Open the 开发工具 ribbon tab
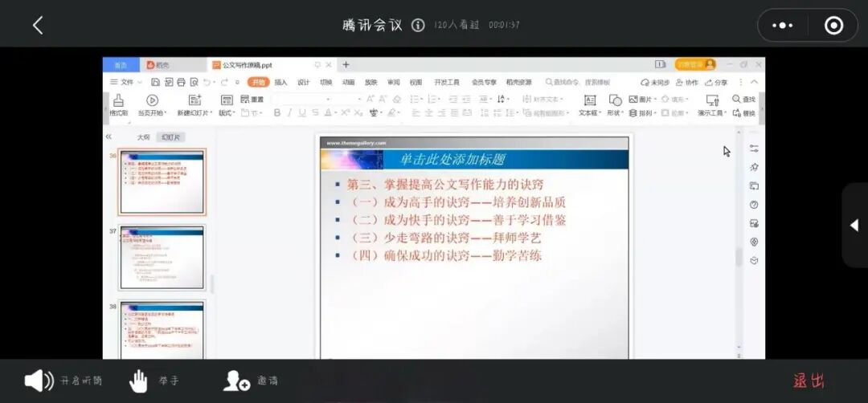Image resolution: width=868 pixels, height=403 pixels. click(447, 83)
